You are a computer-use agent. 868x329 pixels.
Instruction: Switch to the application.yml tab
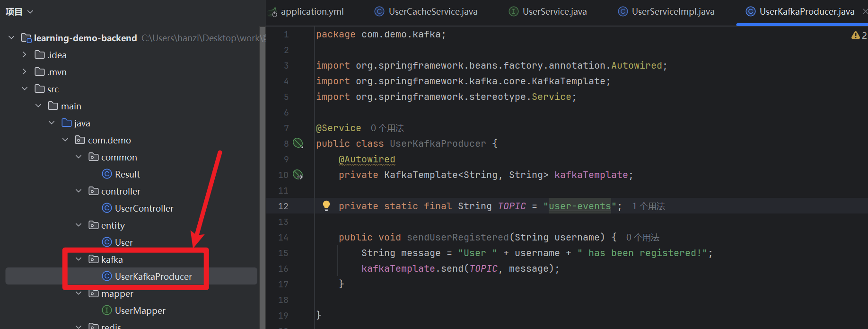(x=312, y=12)
